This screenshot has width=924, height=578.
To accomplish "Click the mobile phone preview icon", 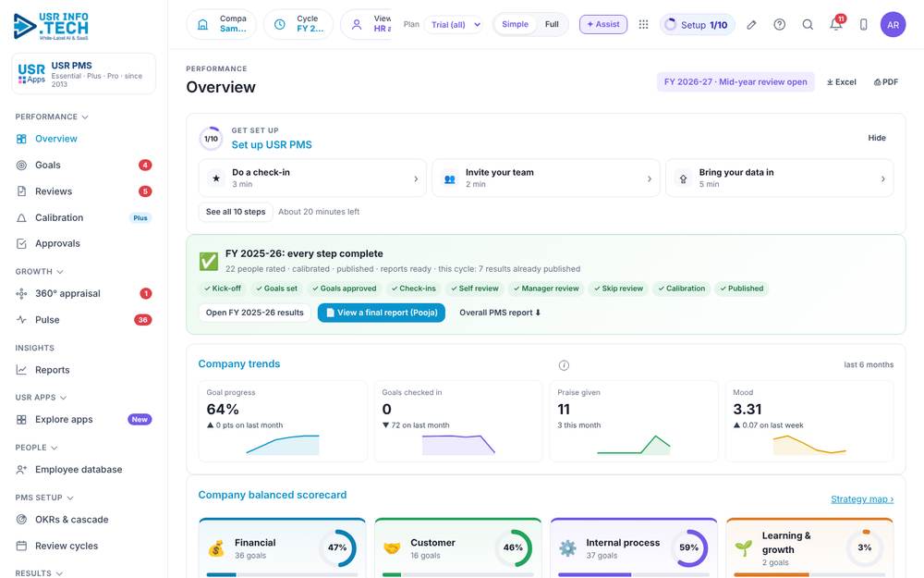I will click(863, 24).
